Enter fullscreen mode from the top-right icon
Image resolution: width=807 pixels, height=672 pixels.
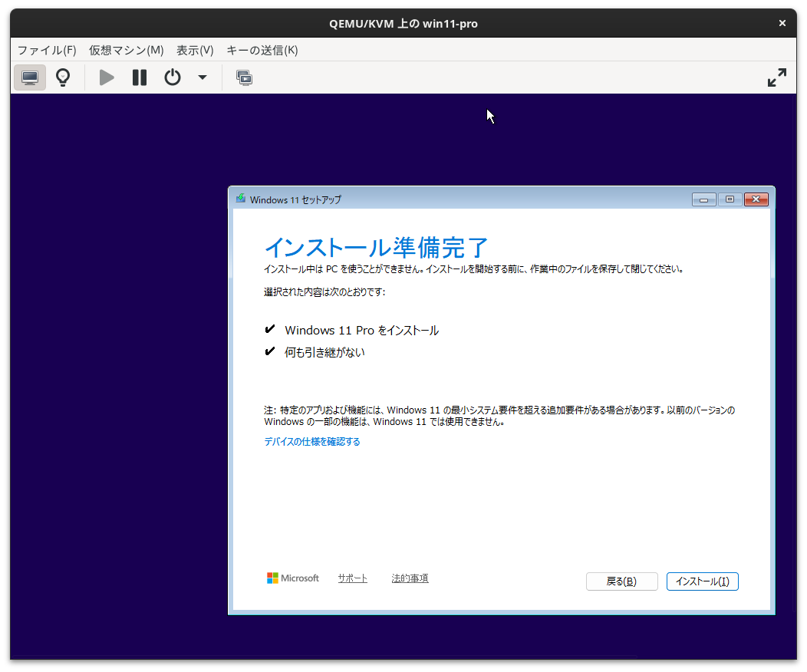pos(777,77)
